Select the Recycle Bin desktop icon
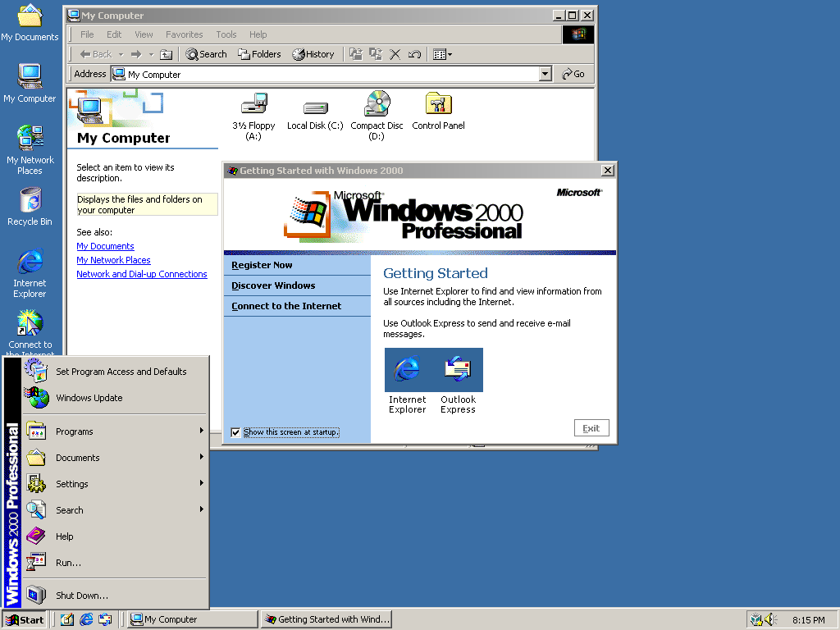 pyautogui.click(x=30, y=207)
